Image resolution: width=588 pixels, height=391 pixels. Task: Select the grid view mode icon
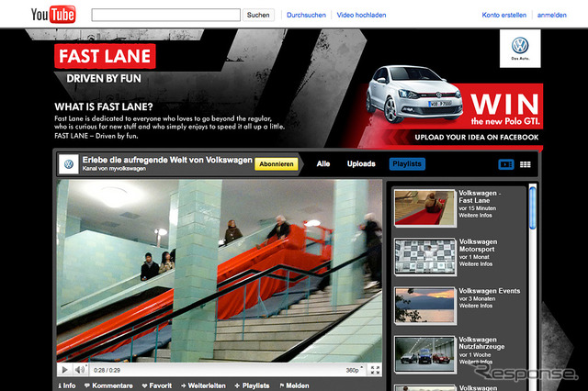525,164
